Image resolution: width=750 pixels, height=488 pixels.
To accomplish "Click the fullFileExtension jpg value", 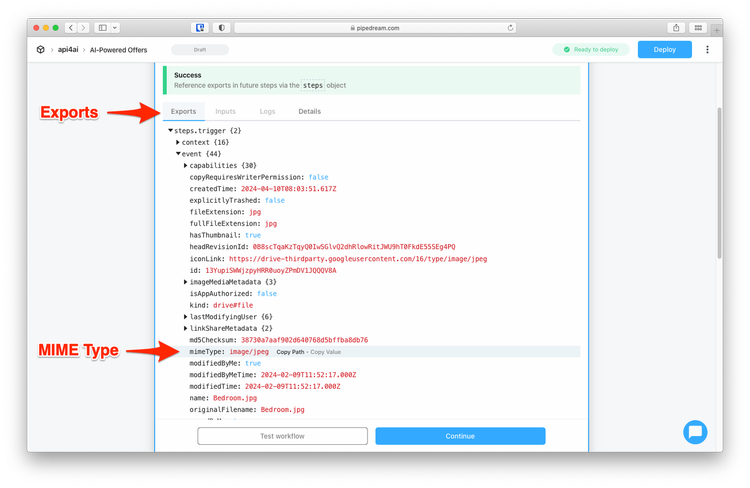I will (271, 223).
